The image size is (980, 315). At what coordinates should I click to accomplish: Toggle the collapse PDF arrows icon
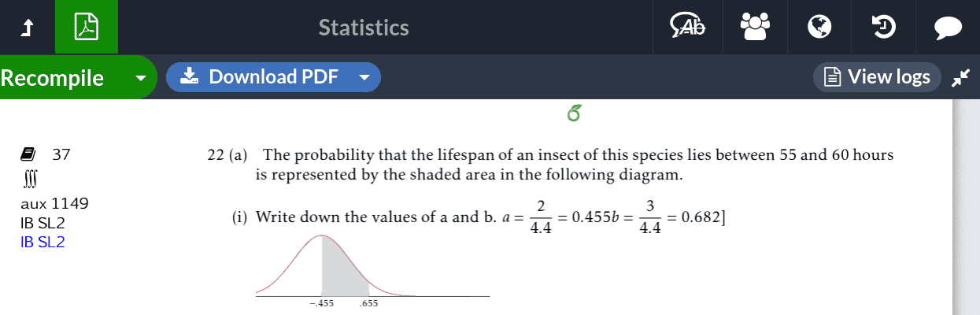coord(961,77)
